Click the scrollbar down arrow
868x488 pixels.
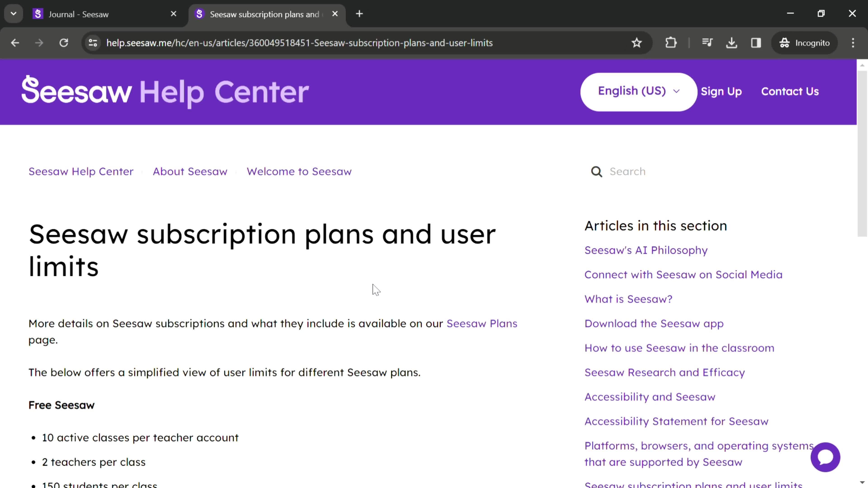(862, 483)
